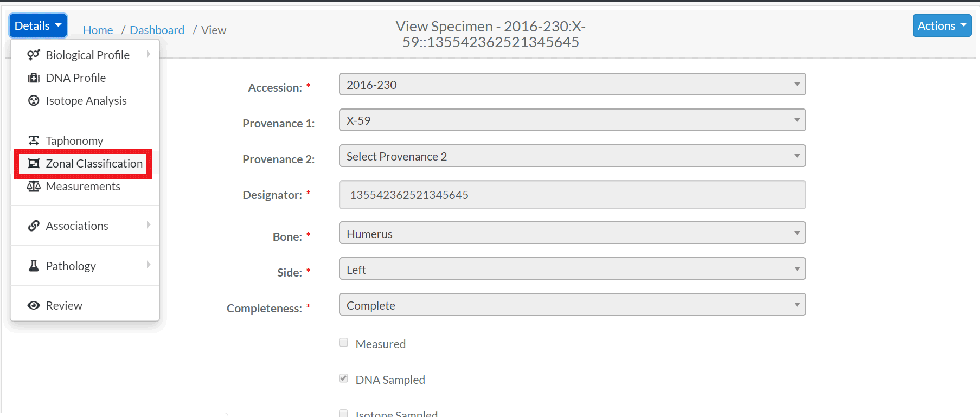Viewport: 980px width, 417px height.
Task: Toggle the Isotope Sampled checkbox
Action: tap(343, 413)
